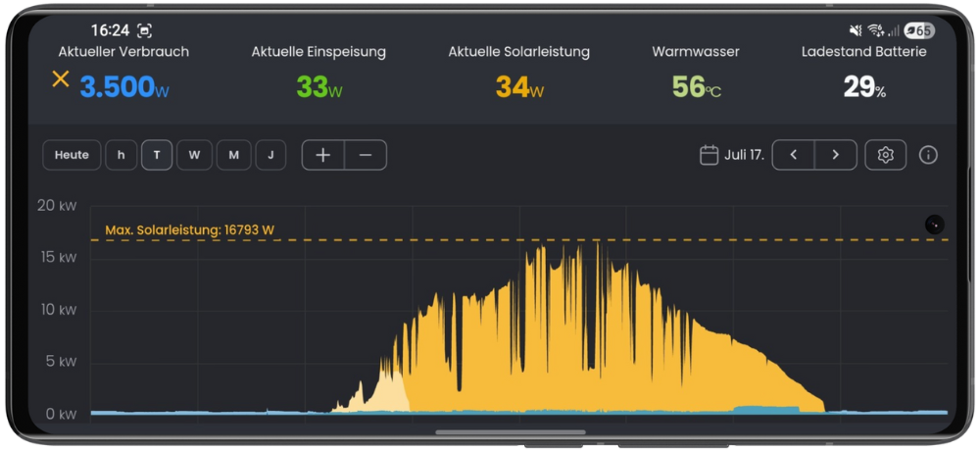
Task: Open the calendar date picker icon
Action: tap(709, 155)
